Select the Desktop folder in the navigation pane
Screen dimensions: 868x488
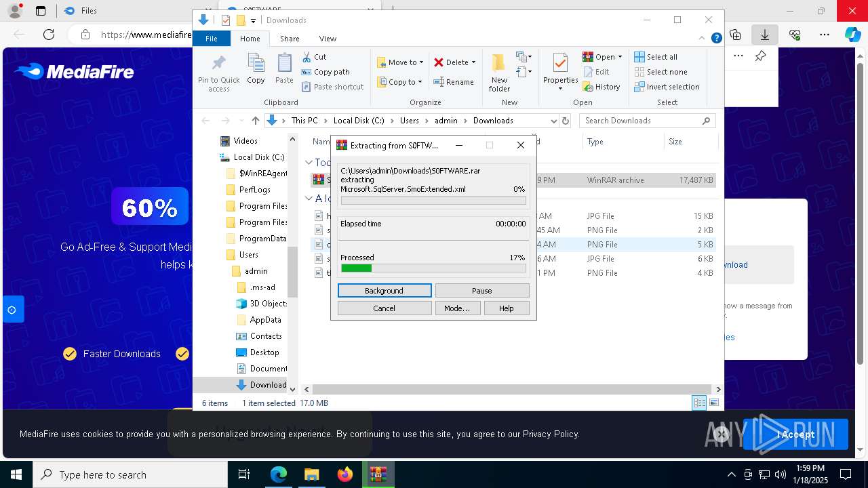pyautogui.click(x=258, y=352)
